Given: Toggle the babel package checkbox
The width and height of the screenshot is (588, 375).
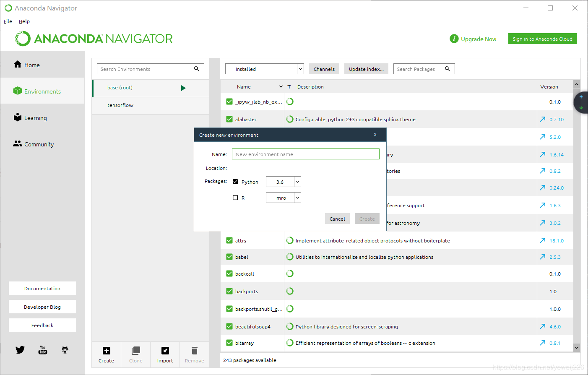Looking at the screenshot, I should (229, 257).
